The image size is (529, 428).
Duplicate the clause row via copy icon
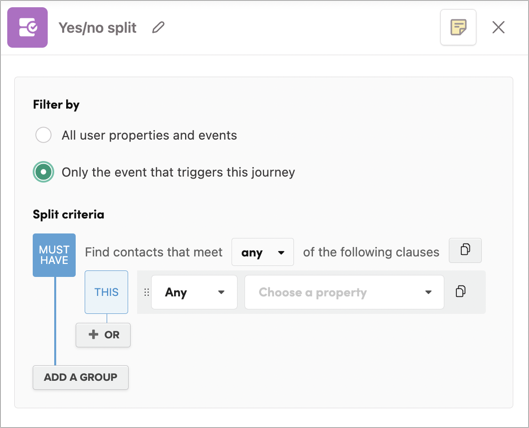[x=461, y=291]
